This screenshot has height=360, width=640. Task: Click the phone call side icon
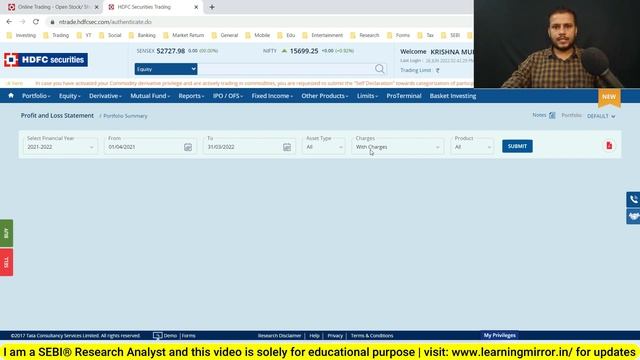coord(633,199)
